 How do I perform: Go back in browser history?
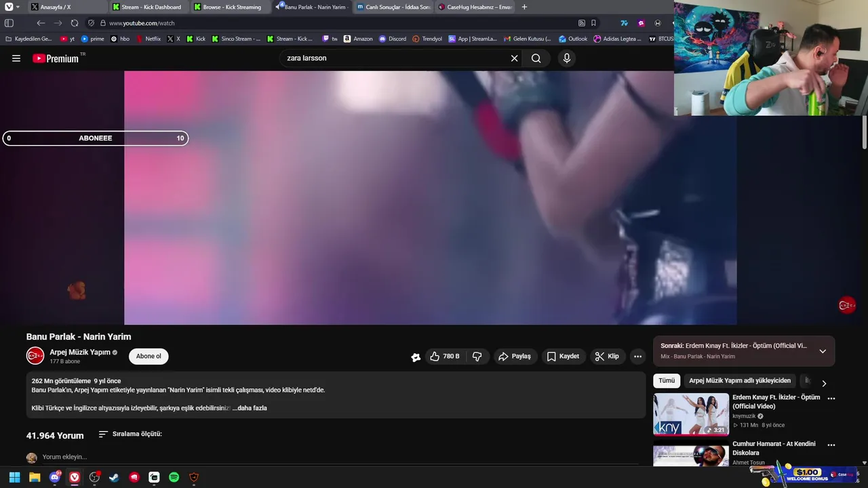[x=41, y=23]
